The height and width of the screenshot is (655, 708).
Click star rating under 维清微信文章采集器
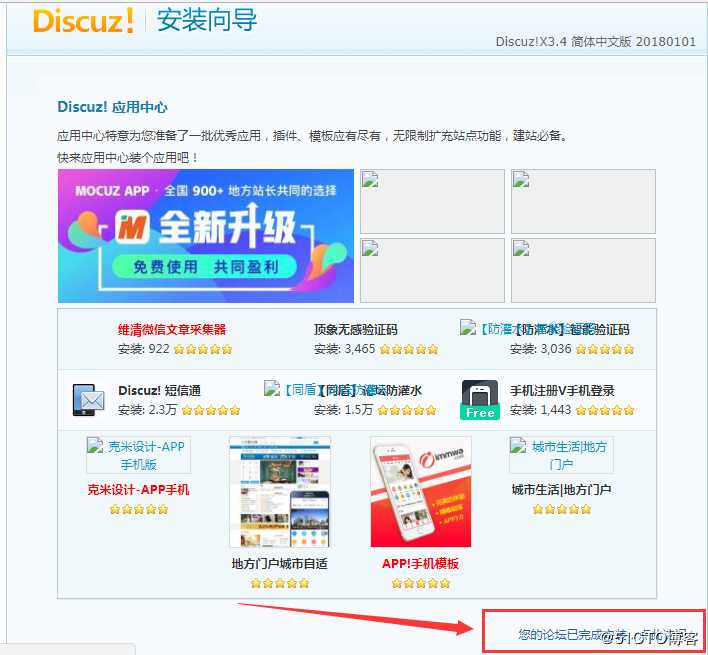[203, 349]
